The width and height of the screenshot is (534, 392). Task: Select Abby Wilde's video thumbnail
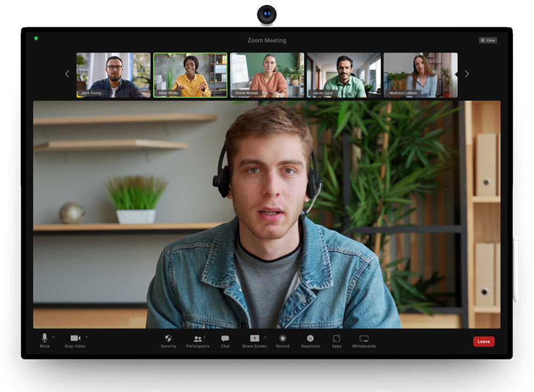tap(191, 75)
